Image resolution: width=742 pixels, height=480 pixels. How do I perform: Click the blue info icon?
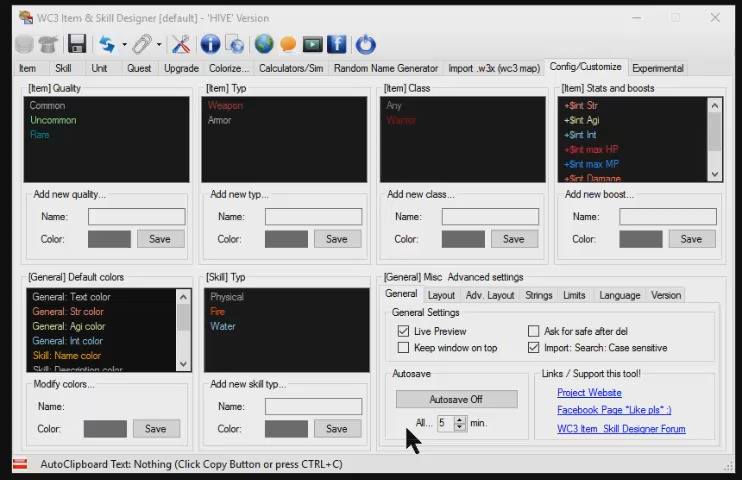click(210, 44)
